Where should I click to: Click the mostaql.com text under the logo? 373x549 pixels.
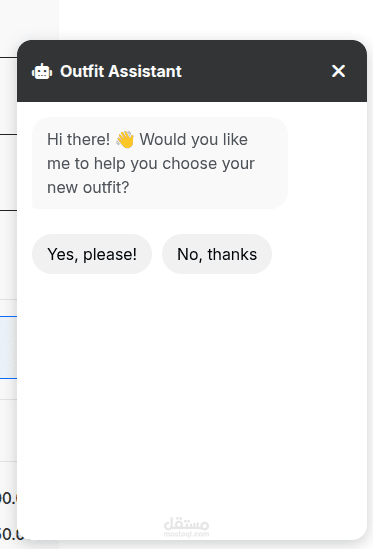coord(186,534)
